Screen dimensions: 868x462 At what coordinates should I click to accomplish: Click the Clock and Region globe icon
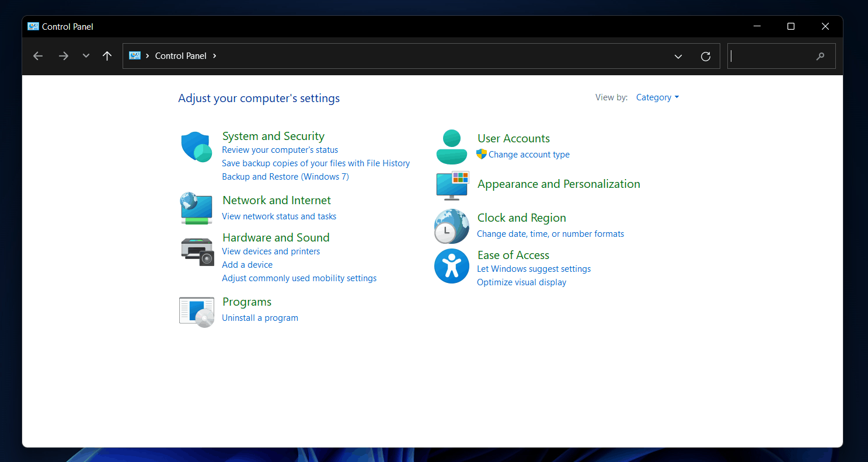(451, 226)
